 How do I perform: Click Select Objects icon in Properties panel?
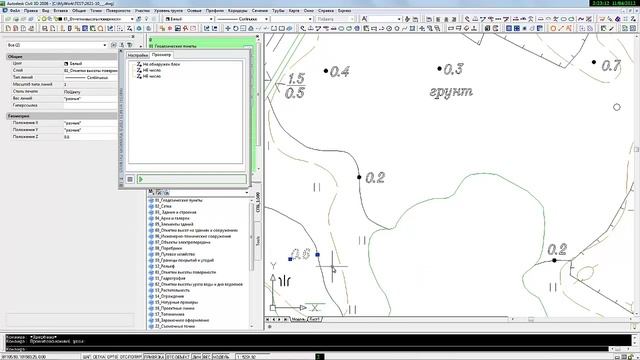coord(122,45)
